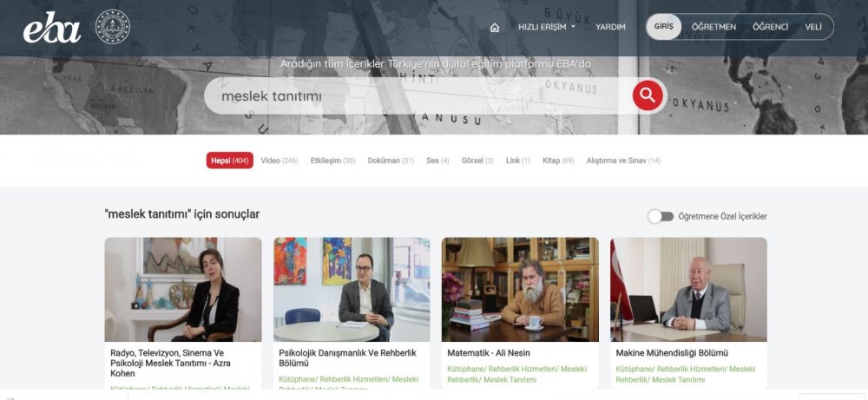Screen dimensions: 868x400
Task: Open the Yardım menu item
Action: point(610,27)
